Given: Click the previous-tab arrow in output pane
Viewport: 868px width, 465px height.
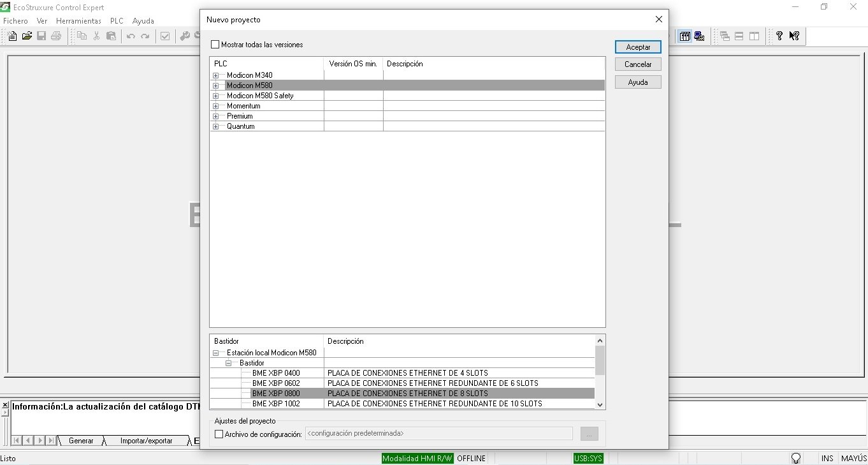Looking at the screenshot, I should [x=27, y=441].
